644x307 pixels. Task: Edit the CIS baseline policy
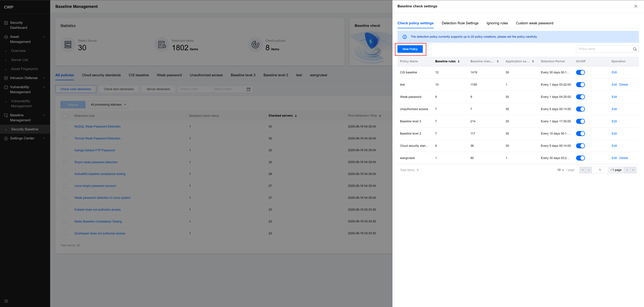[x=614, y=72]
